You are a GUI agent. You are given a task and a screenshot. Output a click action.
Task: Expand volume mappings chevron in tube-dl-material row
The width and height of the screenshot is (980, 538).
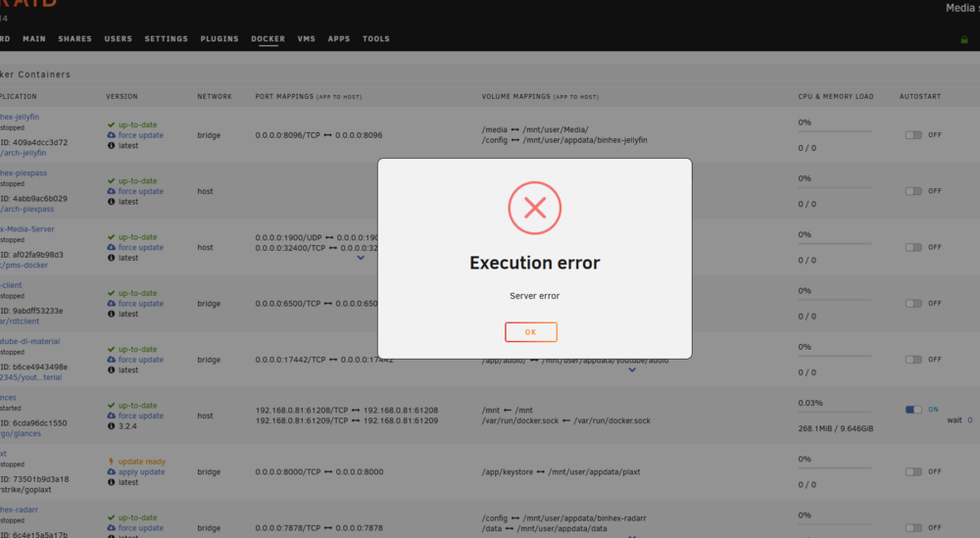tap(632, 369)
